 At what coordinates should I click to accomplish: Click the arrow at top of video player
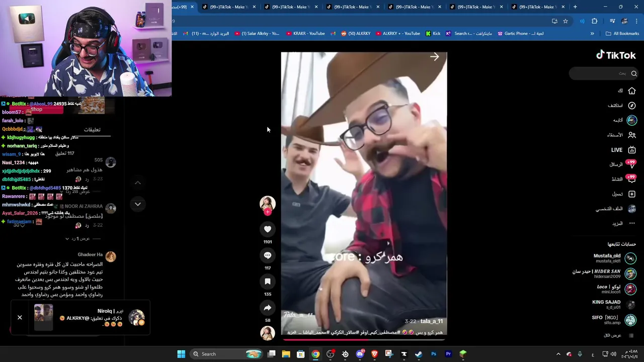pos(435,57)
